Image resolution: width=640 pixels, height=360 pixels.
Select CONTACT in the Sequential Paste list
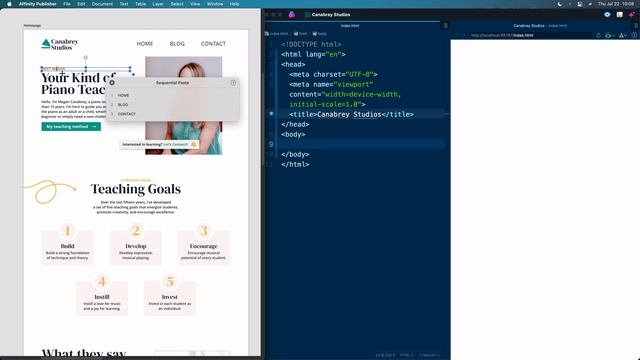point(172,114)
